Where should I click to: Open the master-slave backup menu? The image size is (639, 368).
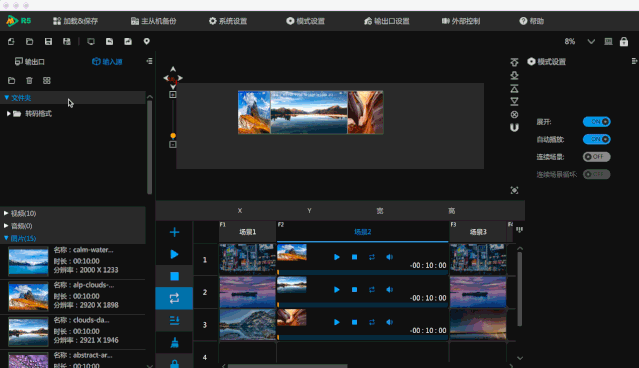pyautogui.click(x=153, y=21)
